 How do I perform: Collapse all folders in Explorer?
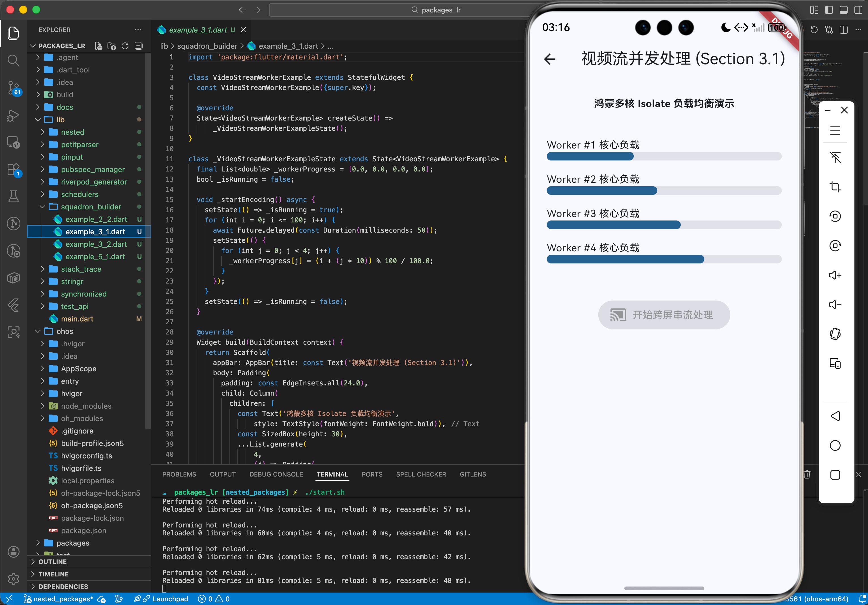[x=139, y=46]
